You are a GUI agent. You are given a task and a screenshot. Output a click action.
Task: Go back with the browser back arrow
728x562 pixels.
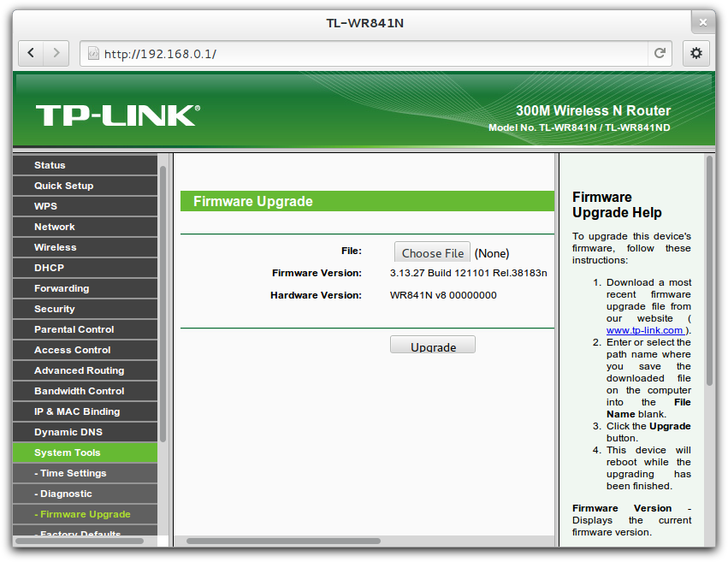click(31, 53)
